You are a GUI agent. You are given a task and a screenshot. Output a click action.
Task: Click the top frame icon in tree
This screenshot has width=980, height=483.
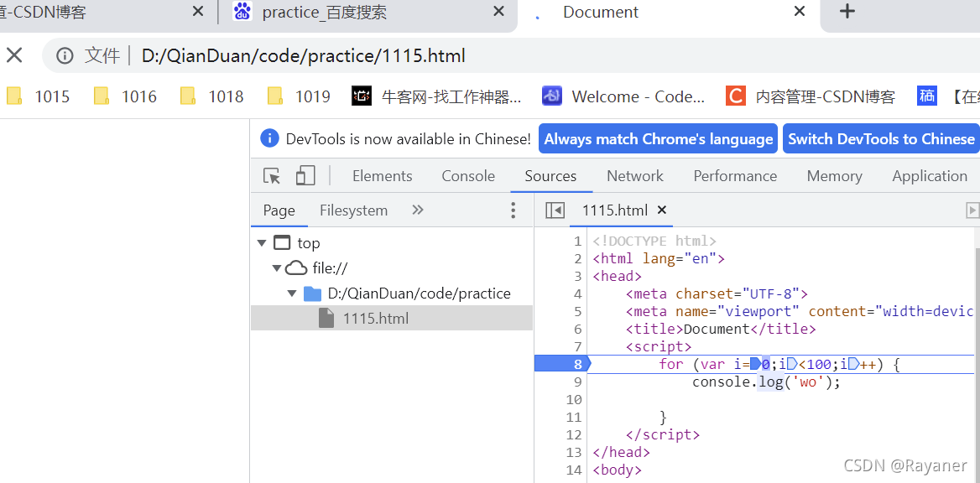[283, 243]
